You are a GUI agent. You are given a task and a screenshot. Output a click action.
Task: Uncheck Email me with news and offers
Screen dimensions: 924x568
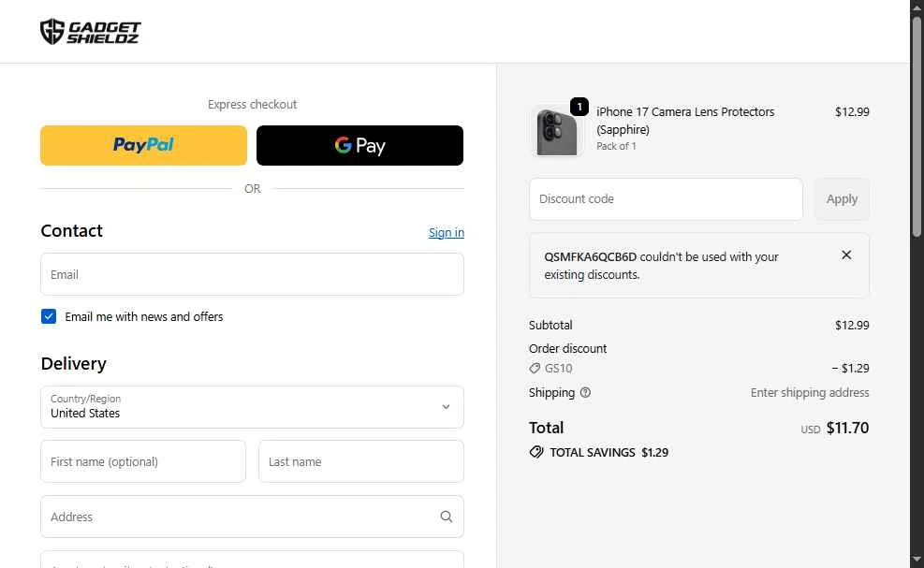coord(49,316)
